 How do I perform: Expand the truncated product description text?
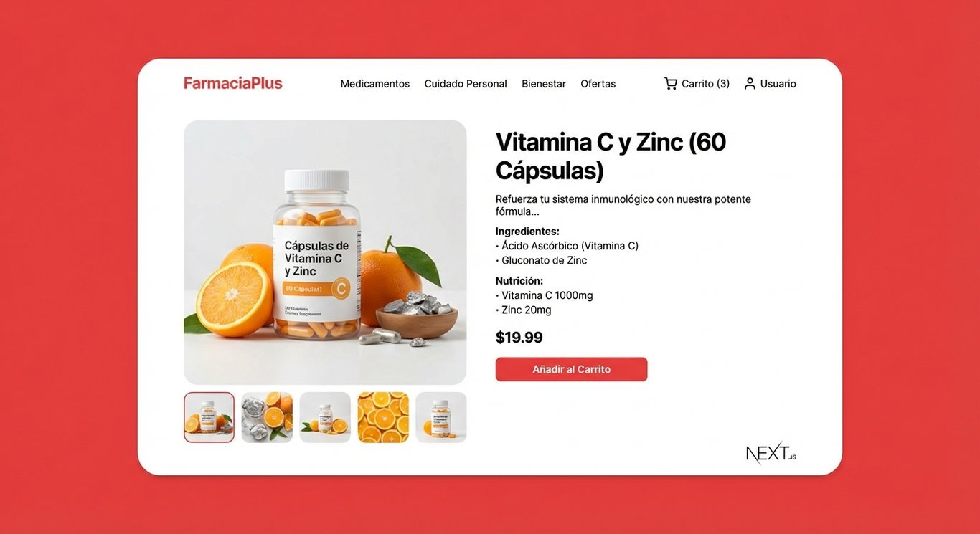coord(623,205)
